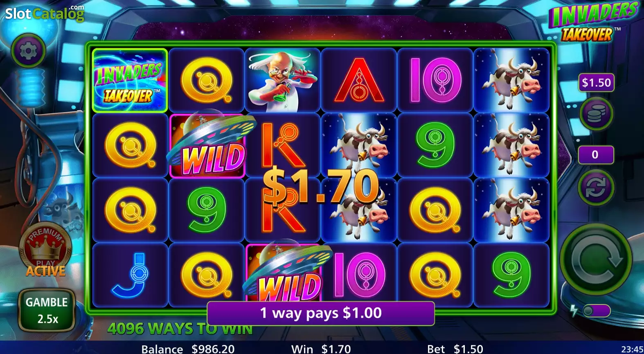Screen dimensions: 644x354
Task: Click the mad scientist symbol
Action: click(x=282, y=80)
